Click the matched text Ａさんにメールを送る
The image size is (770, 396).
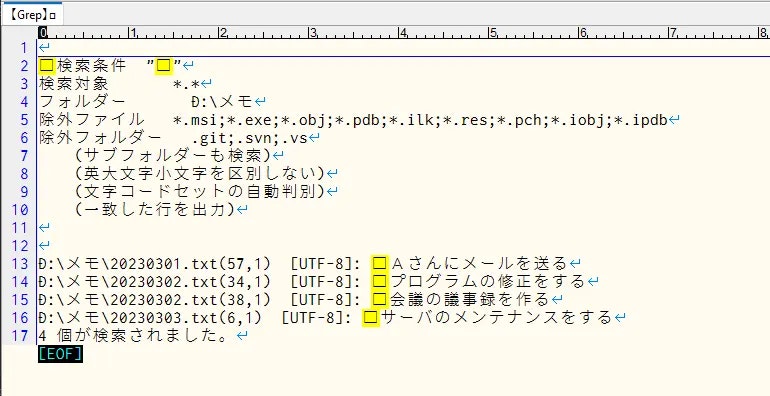(x=479, y=264)
